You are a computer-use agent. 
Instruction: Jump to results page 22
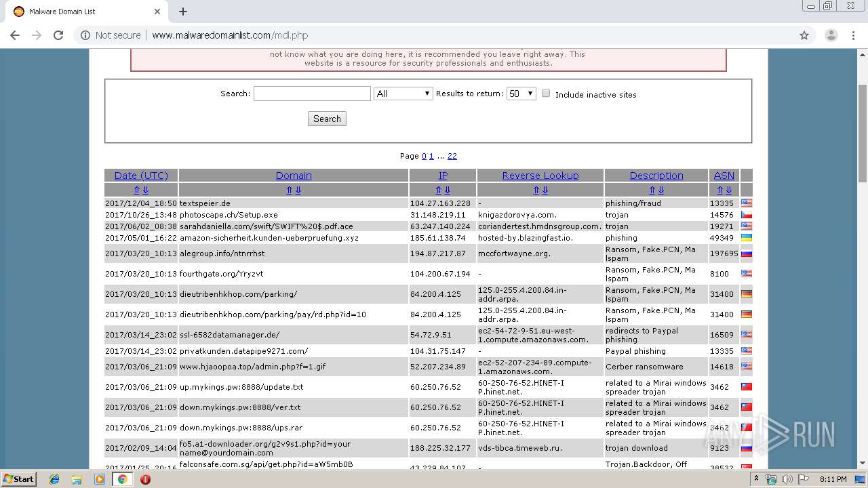[x=452, y=156]
